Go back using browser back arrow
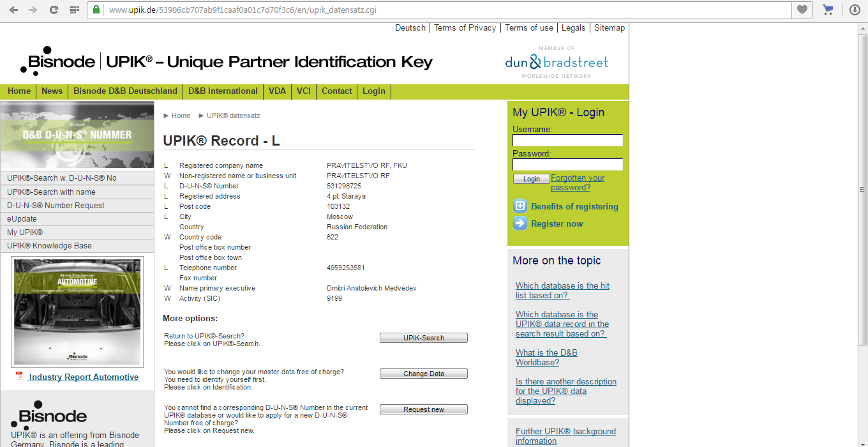This screenshot has width=868, height=447. click(13, 10)
